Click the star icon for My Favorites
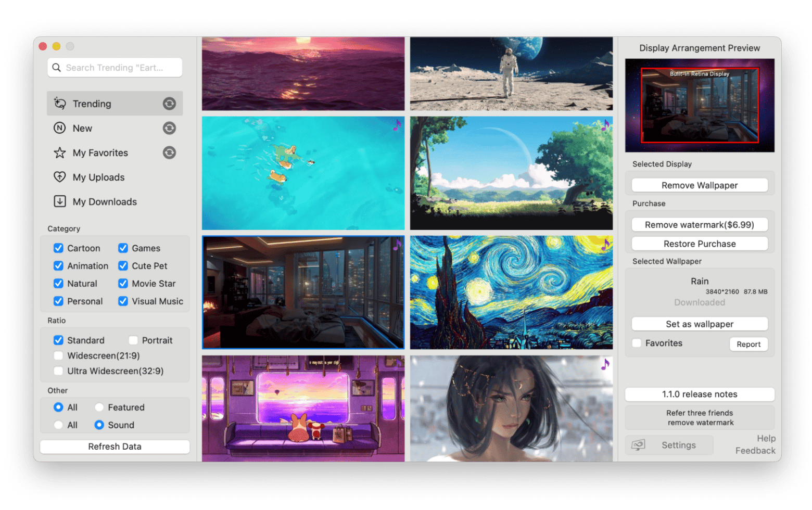 pos(60,152)
